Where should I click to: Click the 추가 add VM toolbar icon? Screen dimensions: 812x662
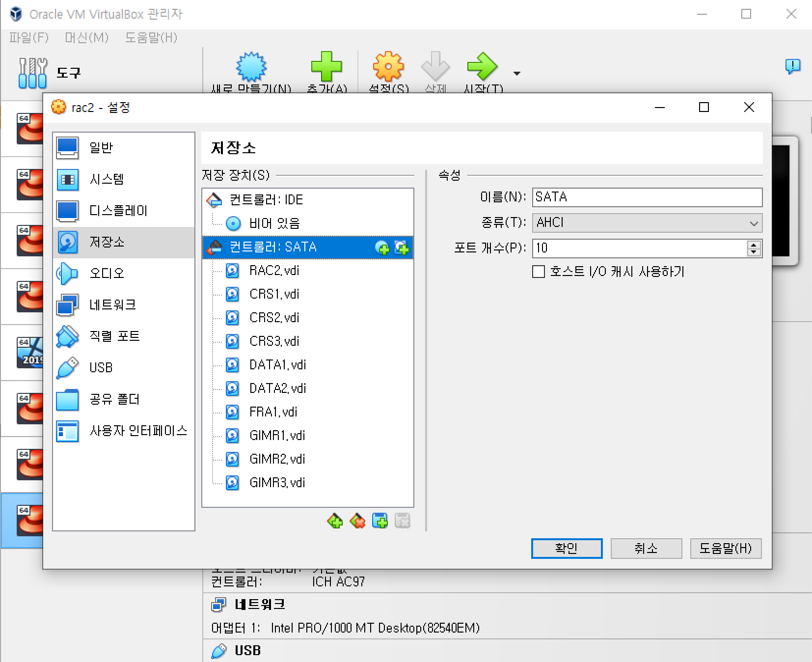tap(326, 67)
